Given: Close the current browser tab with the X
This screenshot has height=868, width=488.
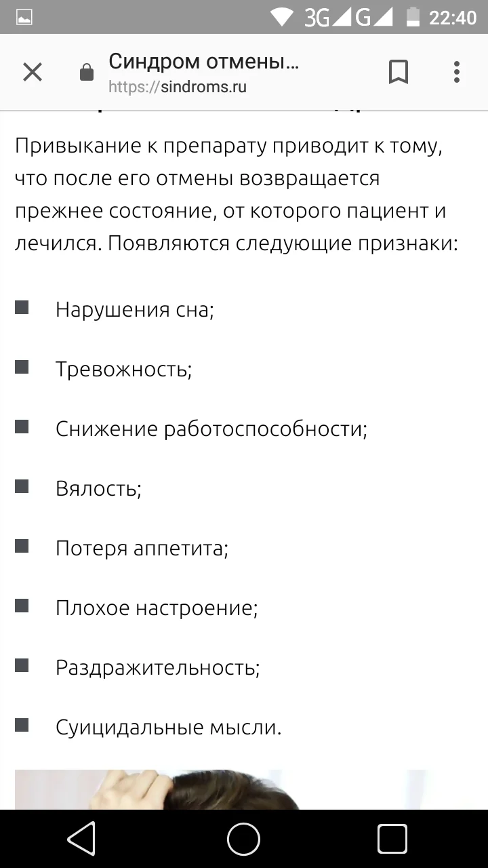Looking at the screenshot, I should (x=32, y=71).
